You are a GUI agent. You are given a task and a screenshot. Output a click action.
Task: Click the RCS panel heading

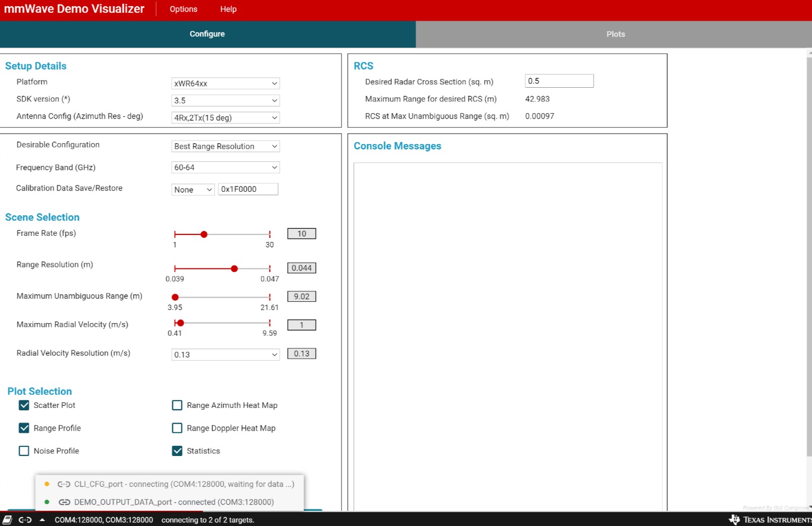[x=363, y=66]
